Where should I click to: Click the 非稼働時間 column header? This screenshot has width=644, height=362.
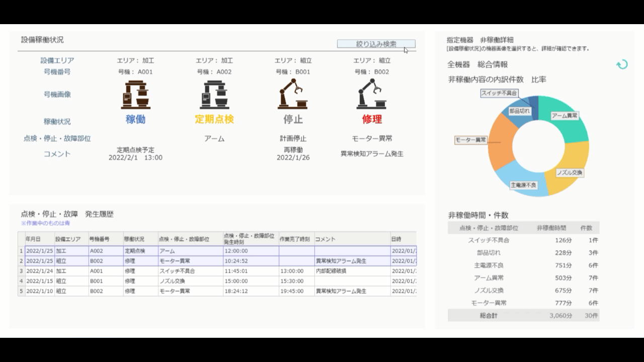(551, 228)
